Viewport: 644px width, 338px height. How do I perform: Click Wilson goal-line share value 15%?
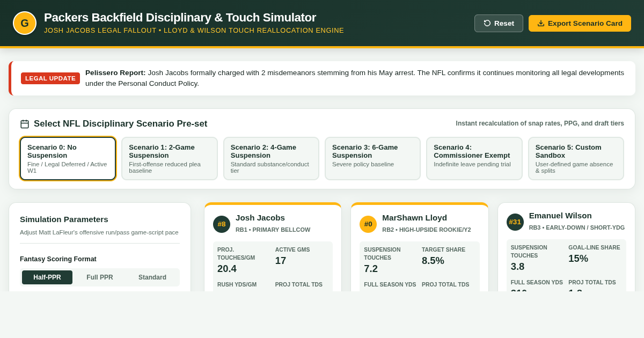tap(579, 259)
